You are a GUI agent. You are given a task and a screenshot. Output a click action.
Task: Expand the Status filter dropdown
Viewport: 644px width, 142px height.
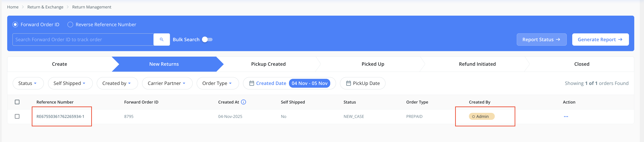pyautogui.click(x=28, y=83)
